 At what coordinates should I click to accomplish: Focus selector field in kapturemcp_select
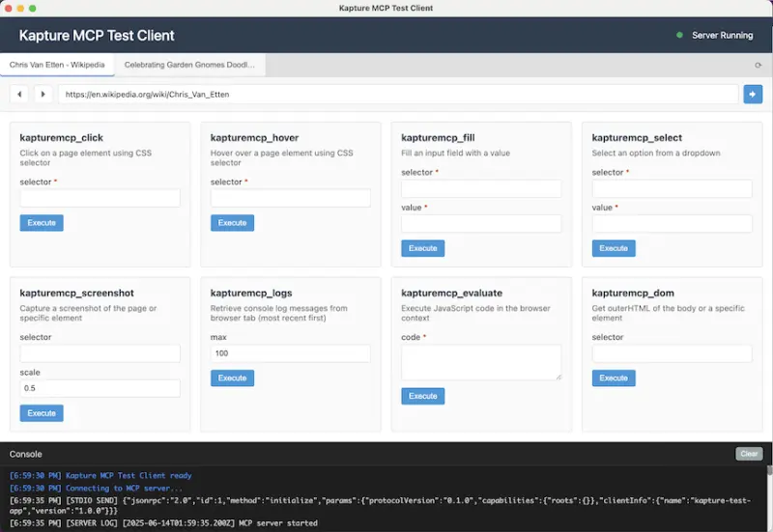pyautogui.click(x=672, y=188)
